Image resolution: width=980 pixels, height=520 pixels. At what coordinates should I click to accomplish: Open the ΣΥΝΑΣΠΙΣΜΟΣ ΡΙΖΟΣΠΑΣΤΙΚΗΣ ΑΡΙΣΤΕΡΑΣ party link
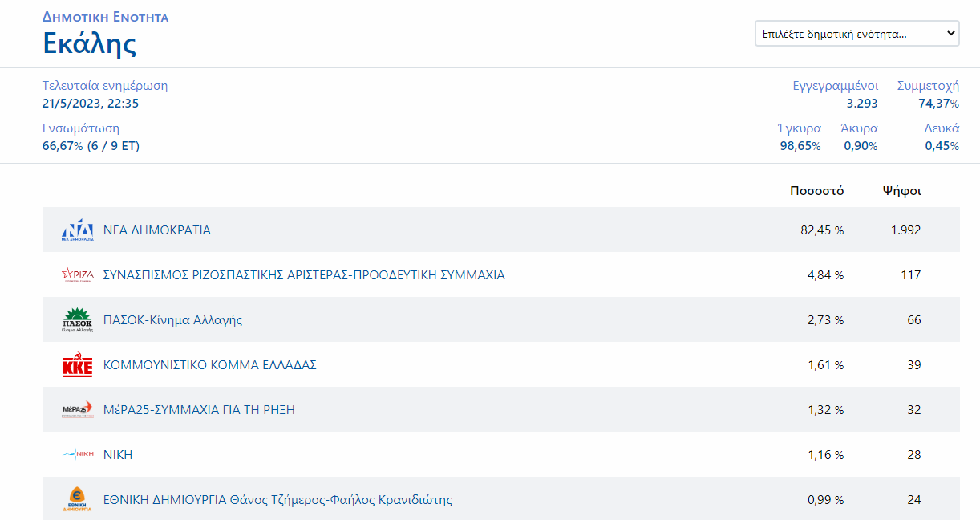[304, 274]
